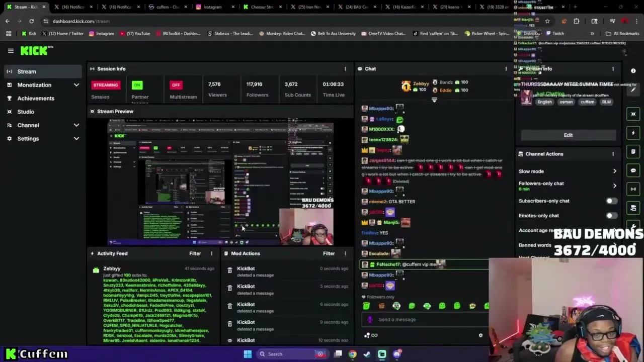This screenshot has width=644, height=362.
Task: Reload the page in the browser
Action: (x=31, y=21)
